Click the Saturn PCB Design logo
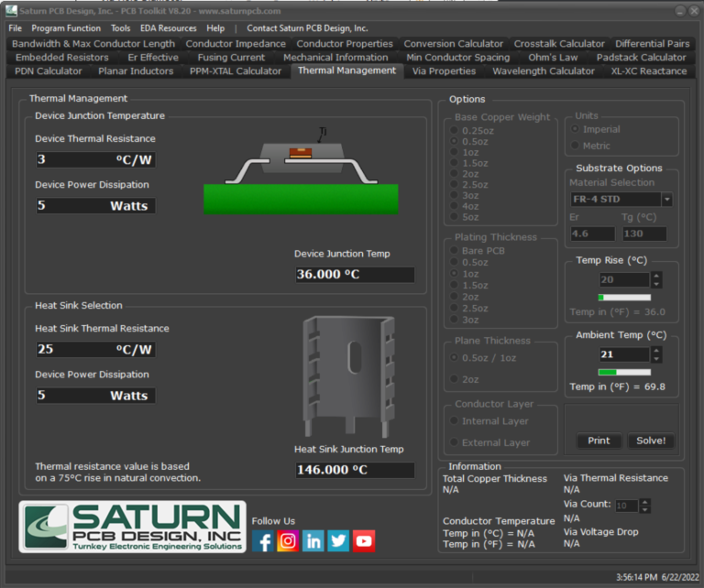This screenshot has width=704, height=588. point(133,527)
